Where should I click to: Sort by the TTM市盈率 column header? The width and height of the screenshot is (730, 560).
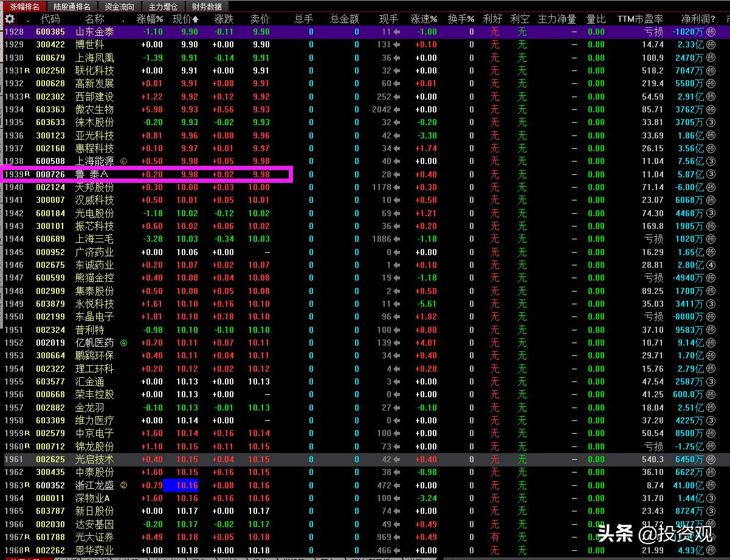coord(640,19)
